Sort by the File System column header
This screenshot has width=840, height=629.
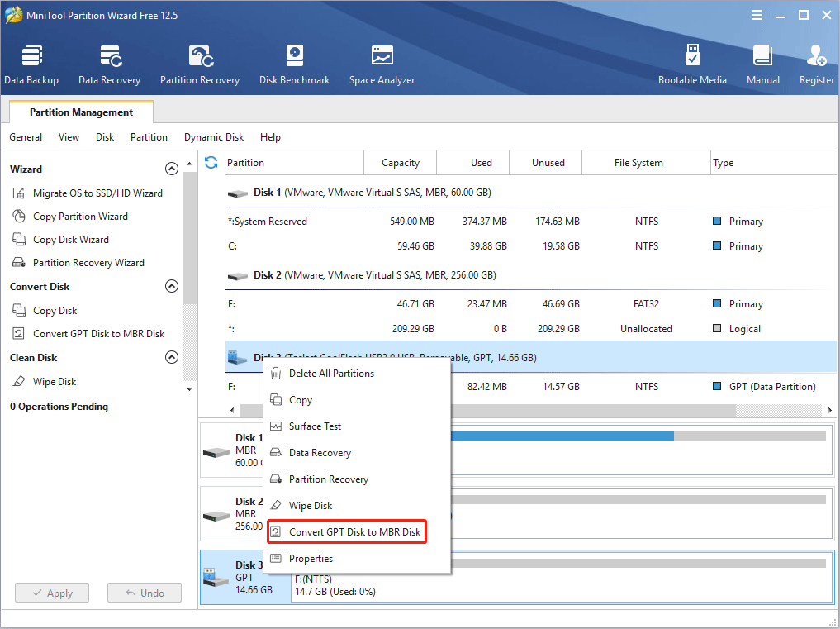click(646, 163)
